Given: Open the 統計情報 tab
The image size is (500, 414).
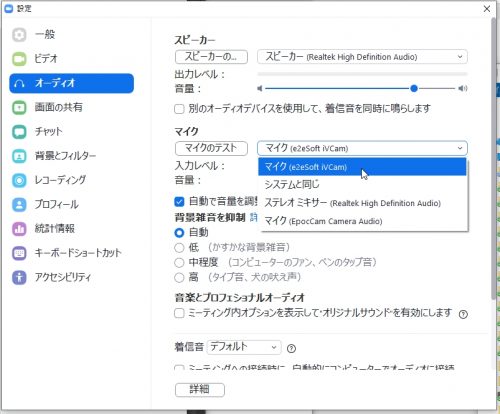Looking at the screenshot, I should point(72,229).
